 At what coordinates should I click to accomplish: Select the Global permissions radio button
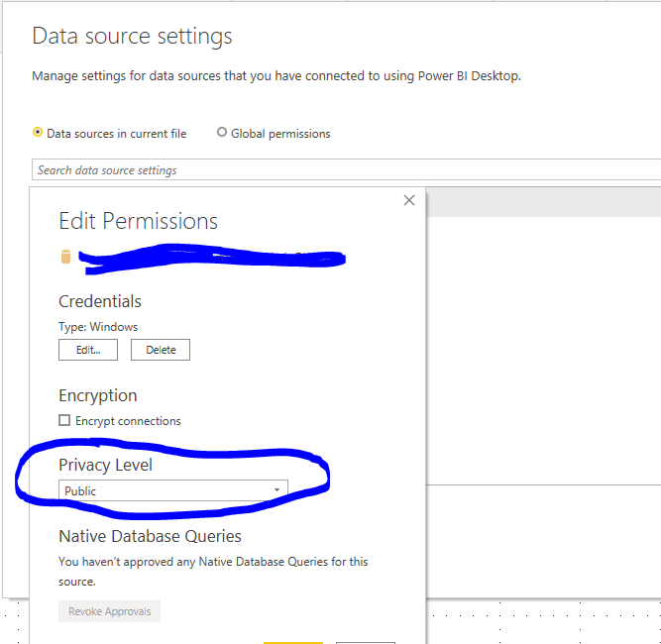click(222, 133)
